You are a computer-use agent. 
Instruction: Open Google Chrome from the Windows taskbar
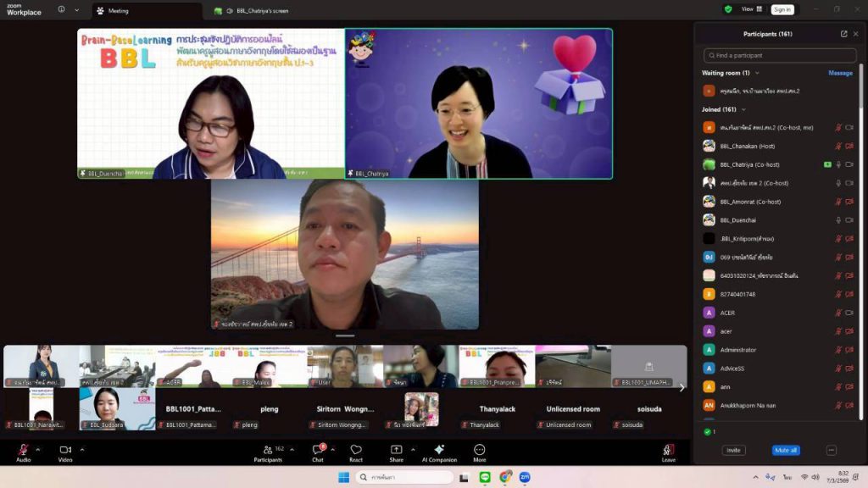point(506,477)
